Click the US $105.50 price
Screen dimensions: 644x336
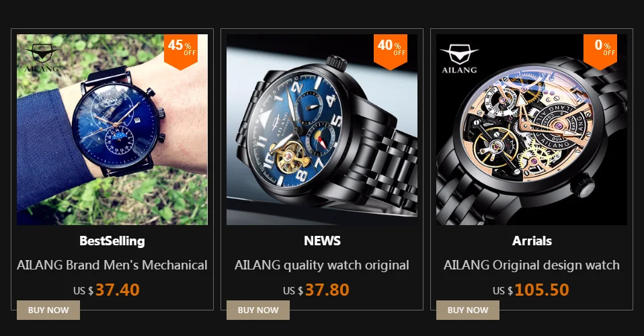coord(531,290)
